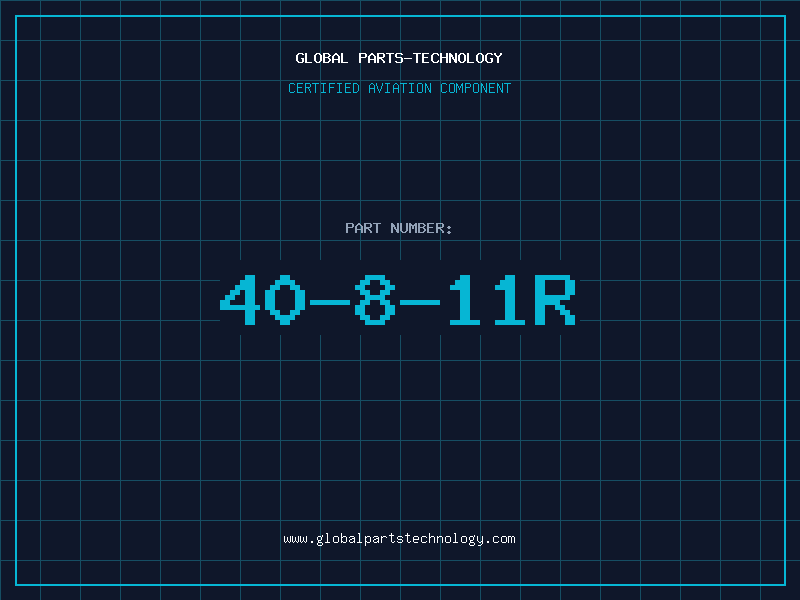800x600 pixels.
Task: Select the CERTIFIED AVIATION COMPONENT subtitle
Action: [x=399, y=88]
